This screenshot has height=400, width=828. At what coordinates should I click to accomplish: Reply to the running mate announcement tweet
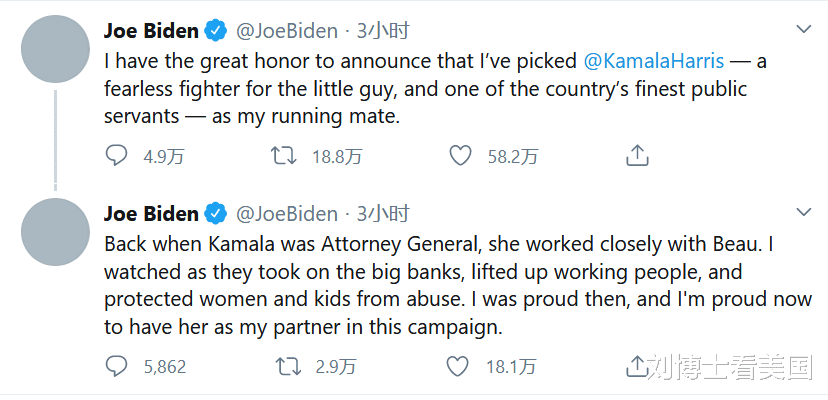[x=117, y=155]
